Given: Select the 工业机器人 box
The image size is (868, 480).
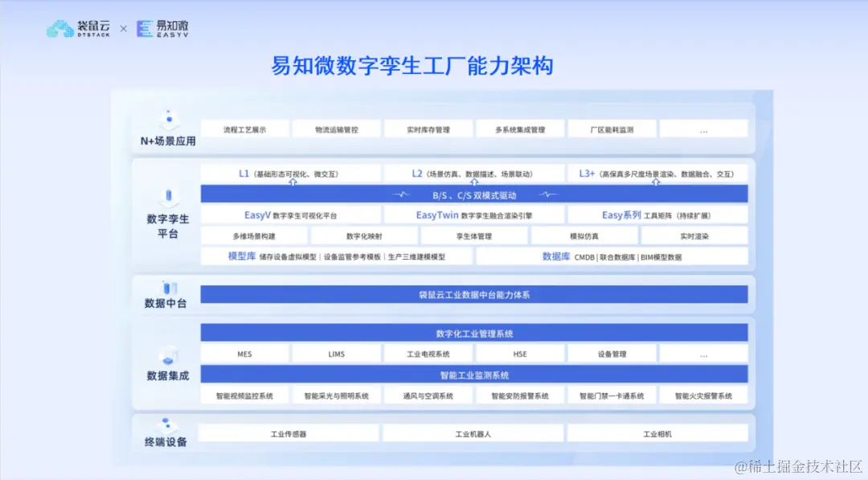Looking at the screenshot, I should point(473,433).
